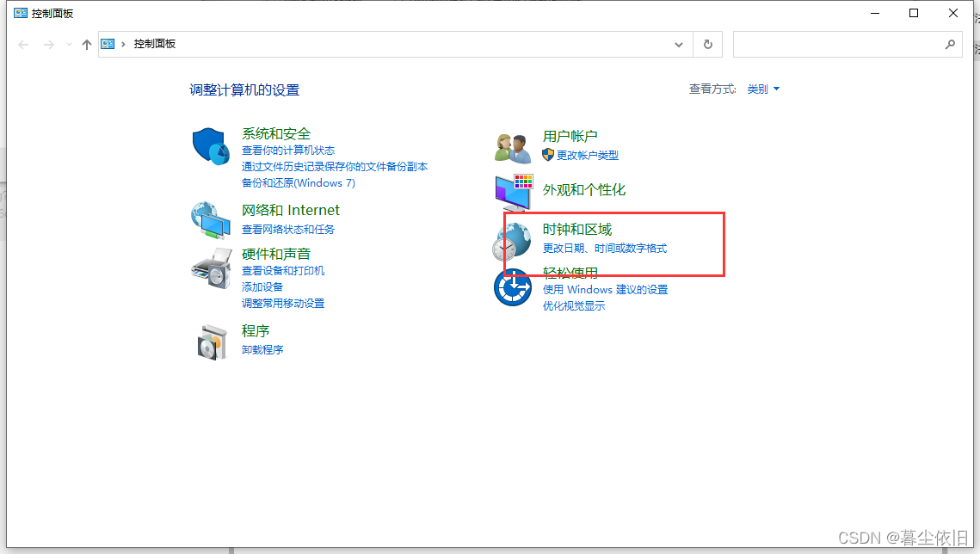Click the refresh button in address bar
This screenshot has width=980, height=554.
pyautogui.click(x=707, y=45)
